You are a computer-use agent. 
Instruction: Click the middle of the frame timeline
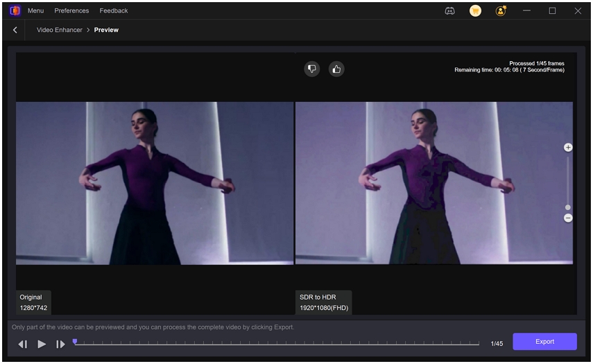277,343
